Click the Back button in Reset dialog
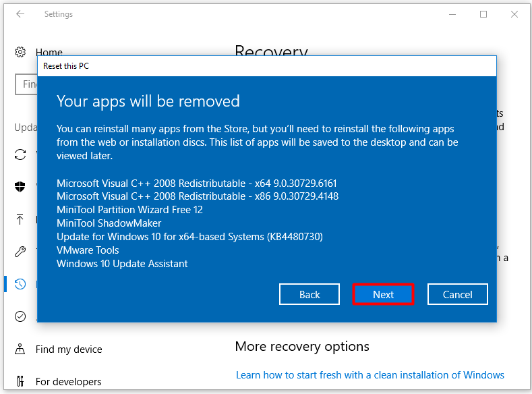Viewport: 532px width, 394px height. [x=309, y=294]
